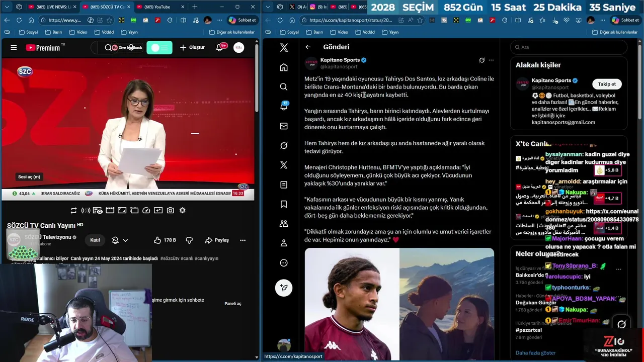644x362 pixels.
Task: Toggle the teal switch in the YouTube header
Action: click(x=159, y=48)
